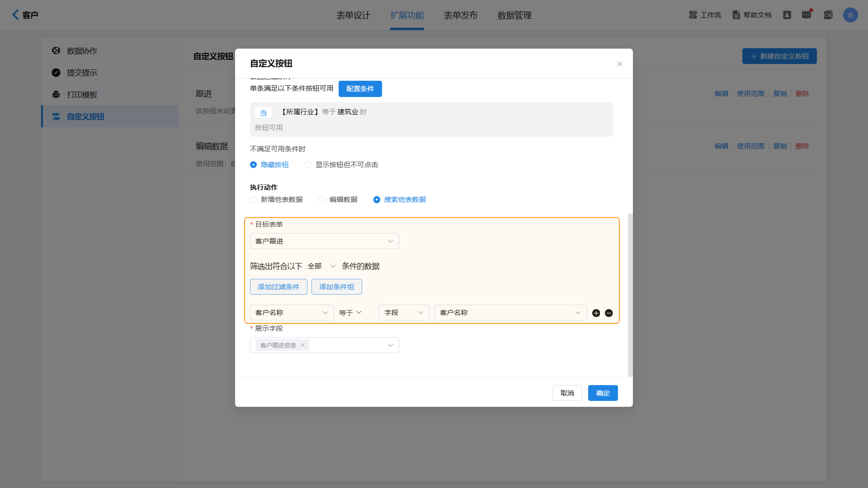The image size is (868, 488).
Task: Click 取消 to cancel dialog
Action: (x=567, y=393)
